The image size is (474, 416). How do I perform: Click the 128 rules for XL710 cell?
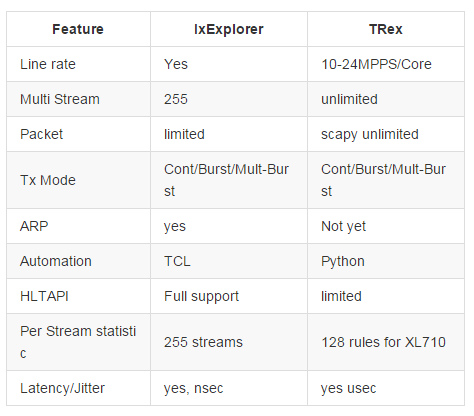tap(383, 342)
